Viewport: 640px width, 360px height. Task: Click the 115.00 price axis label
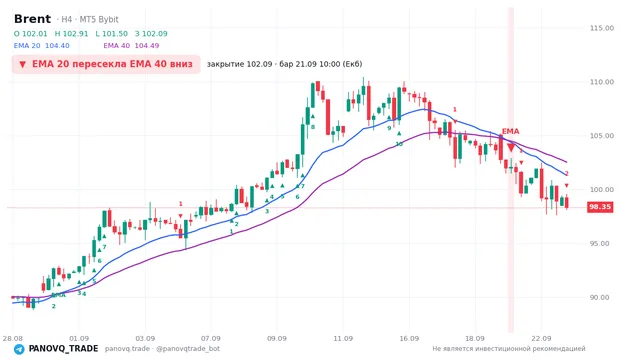point(602,28)
